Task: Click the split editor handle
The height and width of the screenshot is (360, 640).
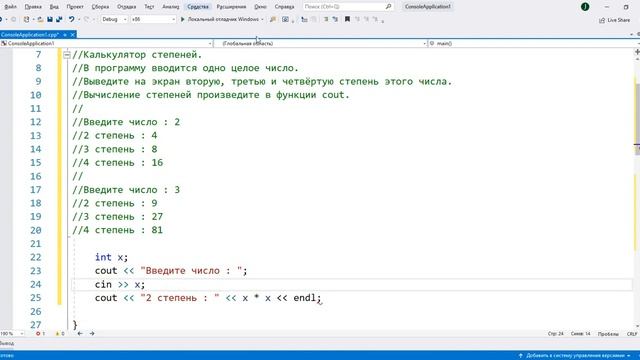Action: (x=637, y=52)
